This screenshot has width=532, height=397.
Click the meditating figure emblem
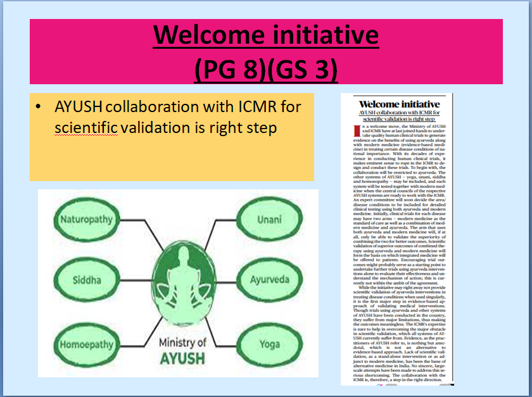[184, 283]
